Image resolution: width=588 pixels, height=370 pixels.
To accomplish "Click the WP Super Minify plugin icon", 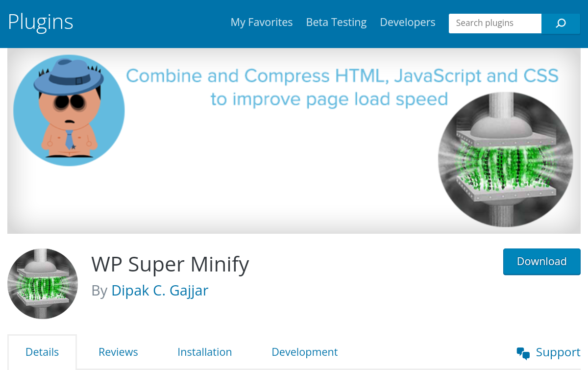I will pyautogui.click(x=43, y=284).
